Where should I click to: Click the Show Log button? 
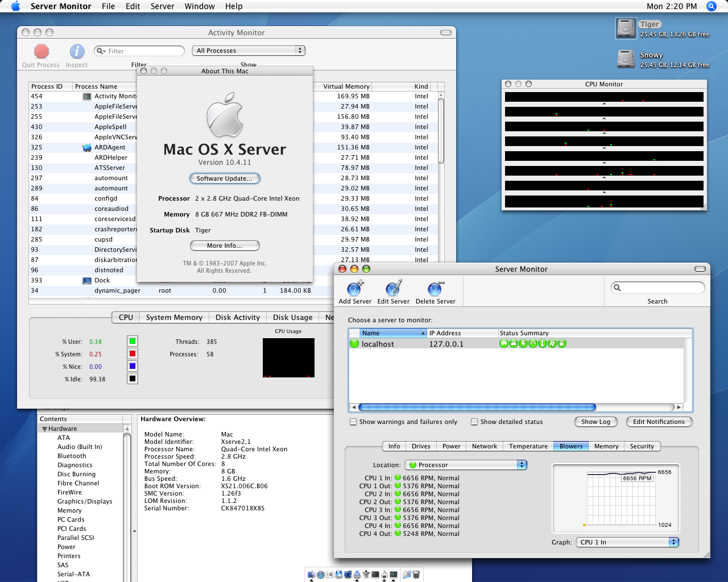[595, 422]
